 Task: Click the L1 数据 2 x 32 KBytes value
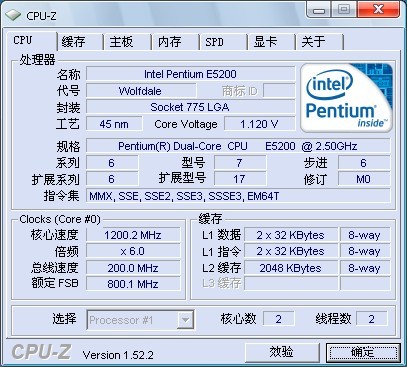pos(291,235)
